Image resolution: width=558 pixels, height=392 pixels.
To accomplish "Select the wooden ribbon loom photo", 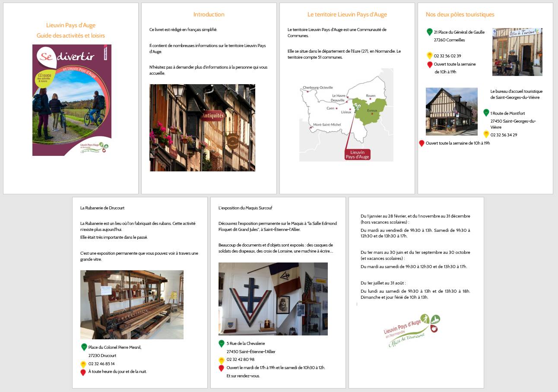I will point(132,305).
